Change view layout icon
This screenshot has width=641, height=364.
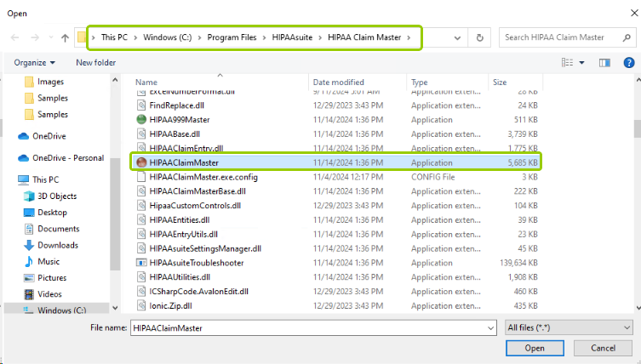pyautogui.click(x=567, y=62)
